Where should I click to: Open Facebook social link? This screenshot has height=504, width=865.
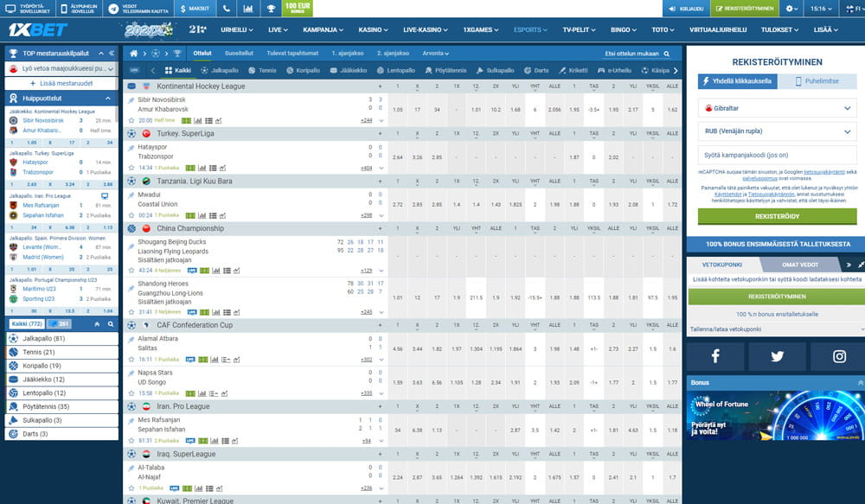click(715, 356)
